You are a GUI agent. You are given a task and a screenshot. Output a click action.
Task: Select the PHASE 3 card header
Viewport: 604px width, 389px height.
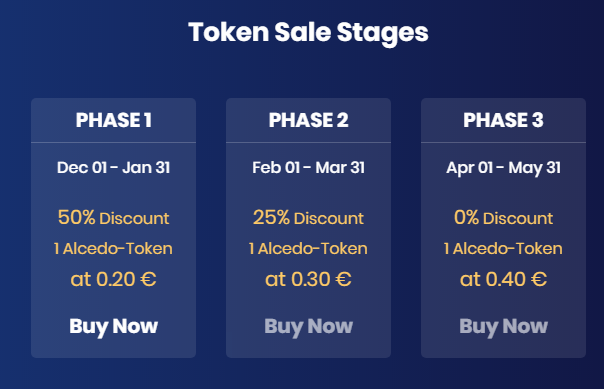tap(503, 120)
